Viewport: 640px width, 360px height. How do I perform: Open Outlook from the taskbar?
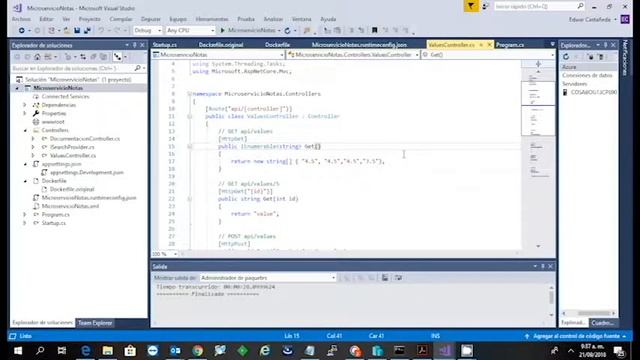click(176, 351)
